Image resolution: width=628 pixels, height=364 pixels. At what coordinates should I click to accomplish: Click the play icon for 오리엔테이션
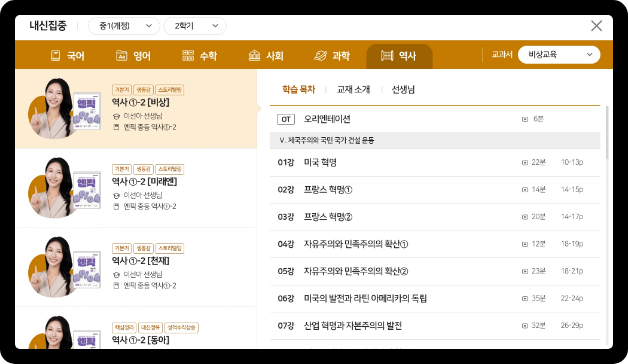point(525,119)
